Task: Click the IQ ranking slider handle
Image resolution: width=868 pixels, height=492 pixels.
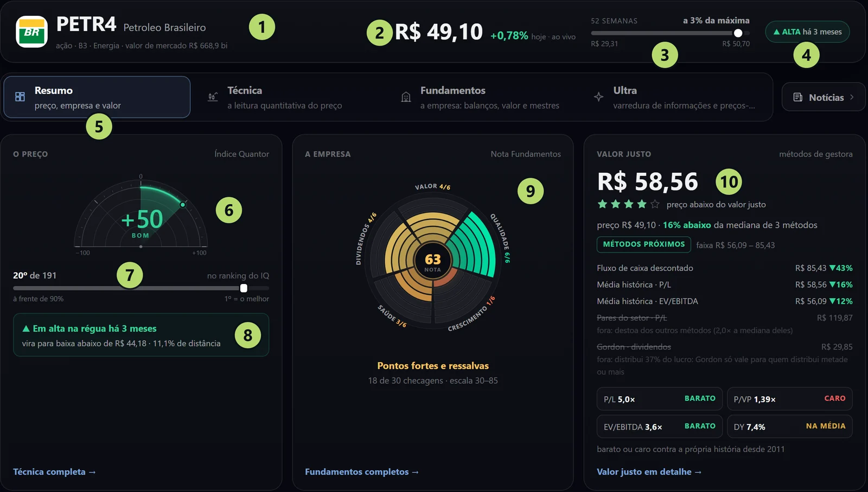Action: pos(244,288)
